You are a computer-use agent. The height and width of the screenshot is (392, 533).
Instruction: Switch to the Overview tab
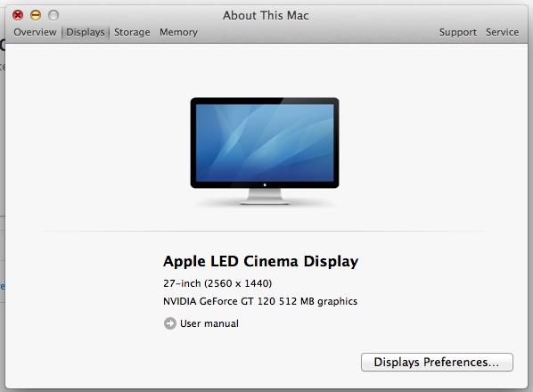pyautogui.click(x=35, y=32)
